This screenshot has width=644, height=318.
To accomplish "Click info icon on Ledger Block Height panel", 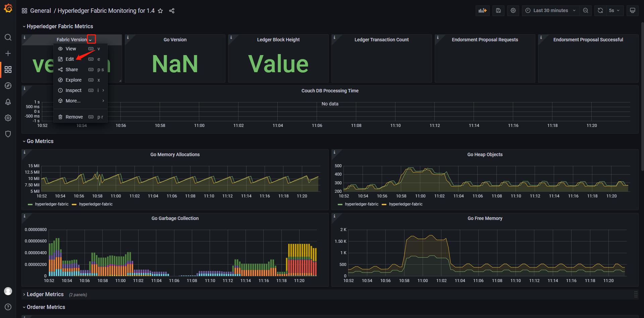I will click(x=231, y=38).
